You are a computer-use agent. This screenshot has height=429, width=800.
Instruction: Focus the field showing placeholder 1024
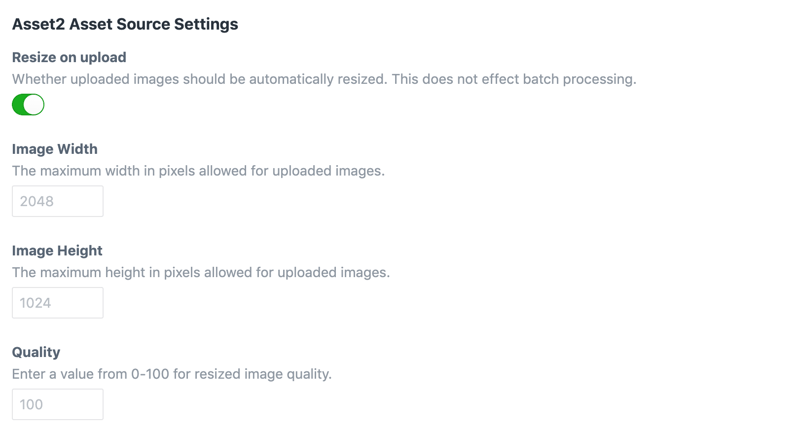click(57, 303)
